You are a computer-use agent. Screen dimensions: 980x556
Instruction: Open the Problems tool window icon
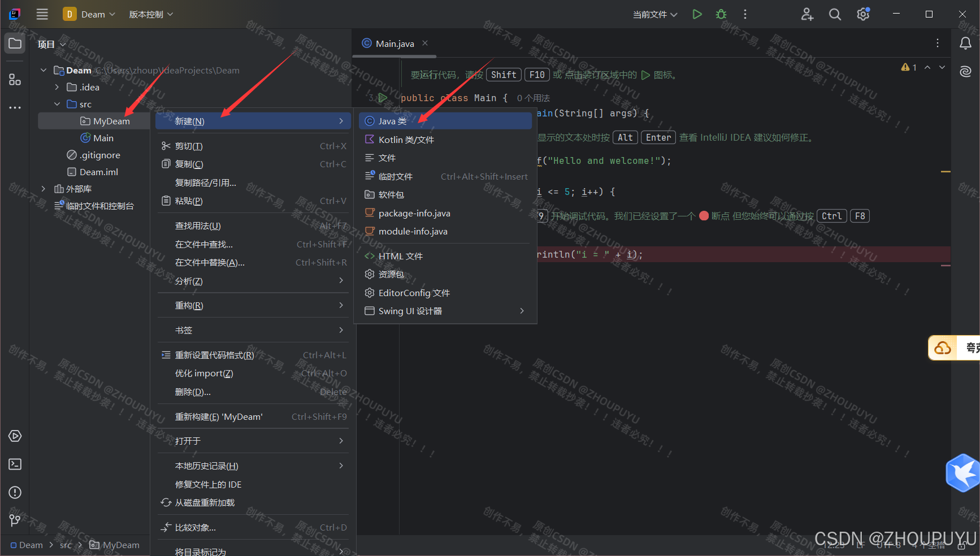(x=15, y=493)
